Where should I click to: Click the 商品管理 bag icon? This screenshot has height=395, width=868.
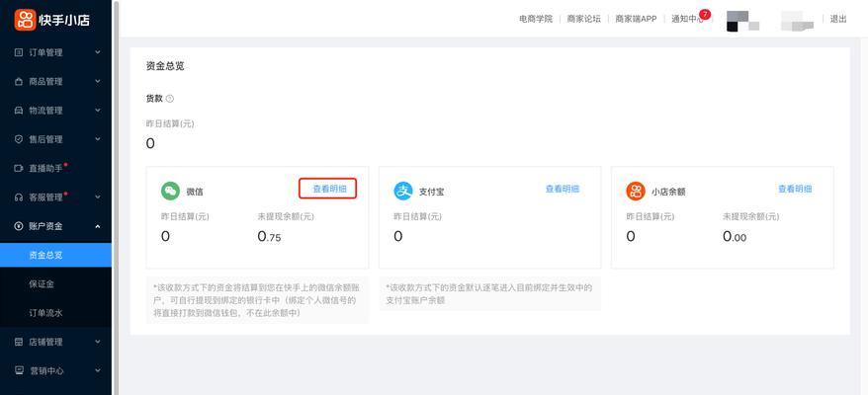(x=18, y=81)
